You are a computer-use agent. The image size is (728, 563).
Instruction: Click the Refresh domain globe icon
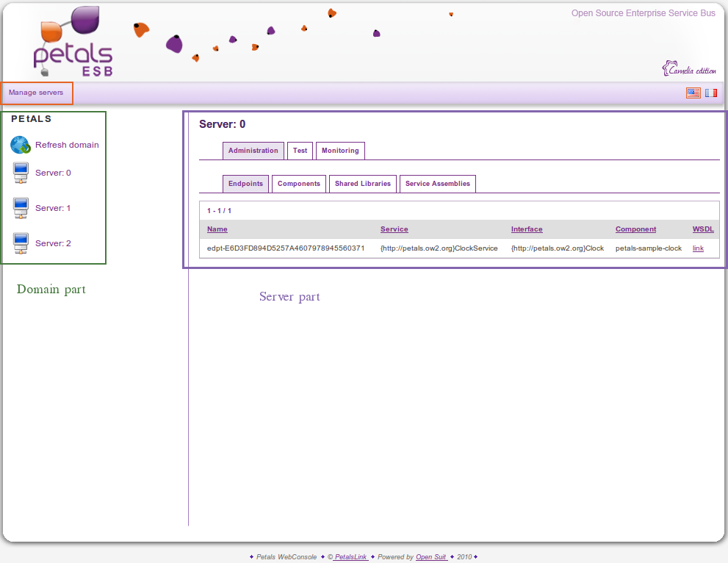coord(20,145)
